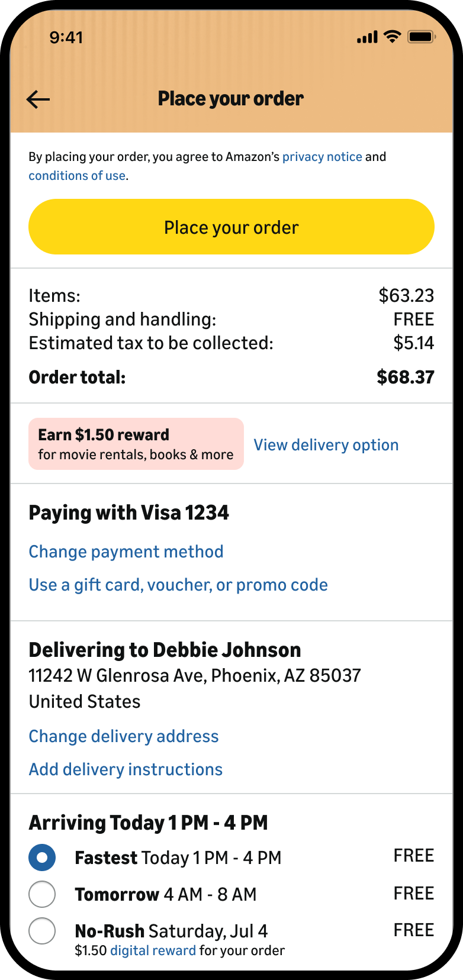The height and width of the screenshot is (980, 463).
Task: Click Add delivery instructions
Action: [x=126, y=769]
